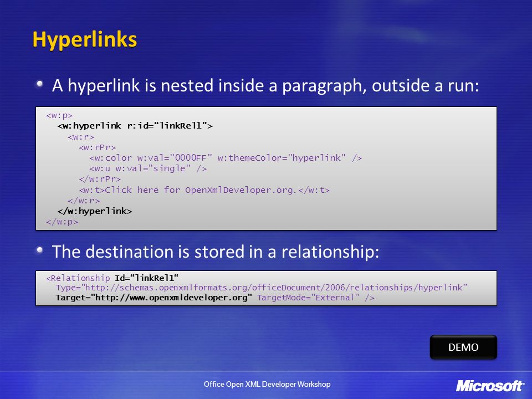Click the bold <w:hyperlink r:id="linkRel1"> line
Viewport: 532px width, 399px height.
tap(135, 126)
